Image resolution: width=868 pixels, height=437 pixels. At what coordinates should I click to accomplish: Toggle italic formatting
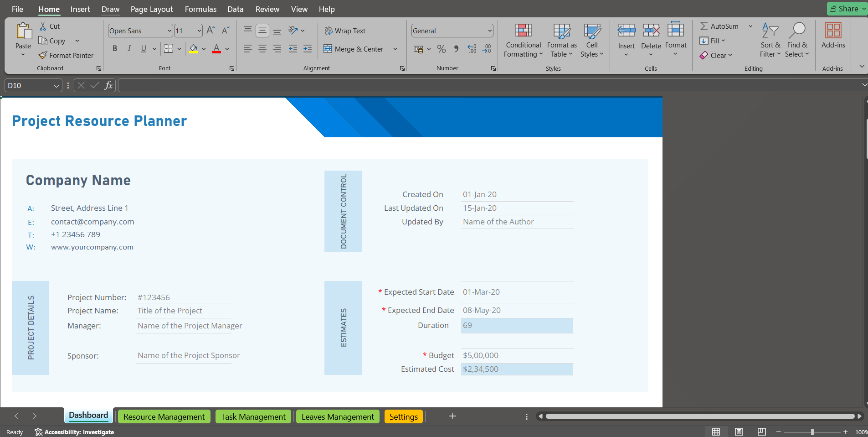click(x=129, y=49)
